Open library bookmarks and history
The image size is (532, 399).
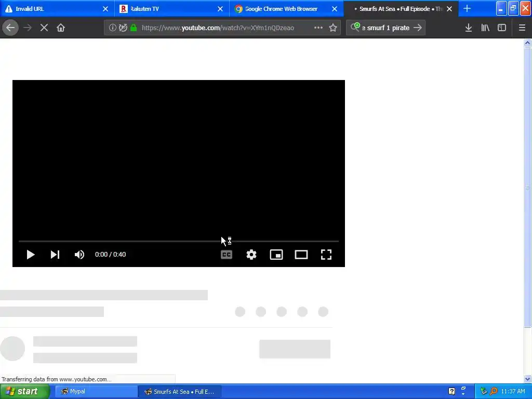(485, 28)
